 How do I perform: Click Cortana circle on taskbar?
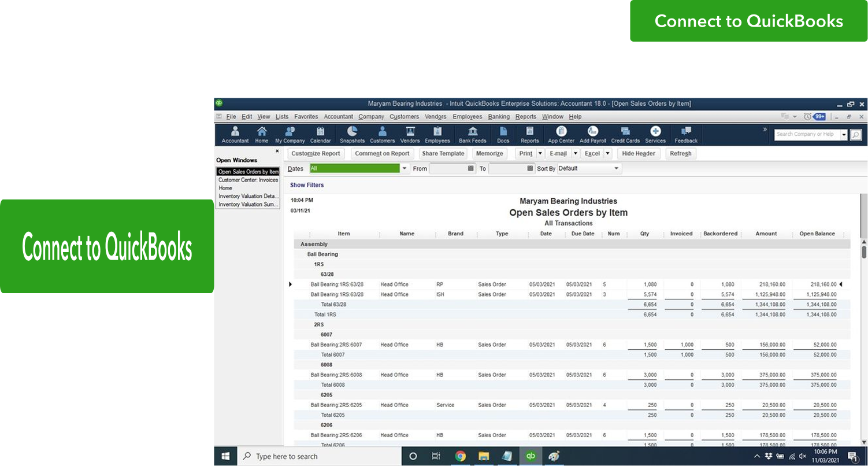(413, 456)
